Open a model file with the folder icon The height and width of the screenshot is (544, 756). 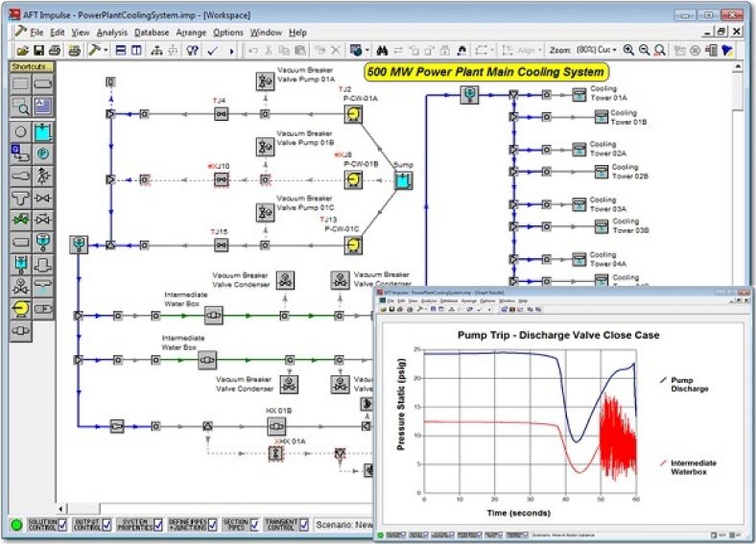(x=22, y=50)
